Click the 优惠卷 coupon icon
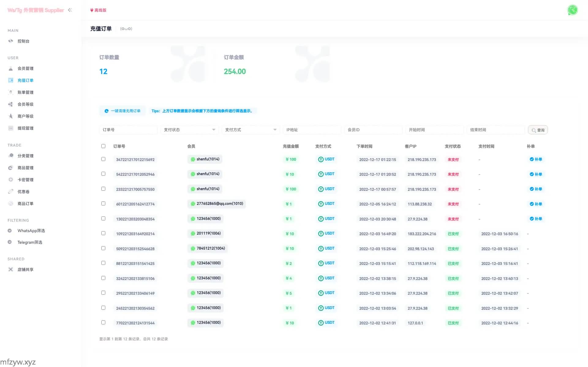Viewport: 588px width, 367px height. click(x=11, y=192)
